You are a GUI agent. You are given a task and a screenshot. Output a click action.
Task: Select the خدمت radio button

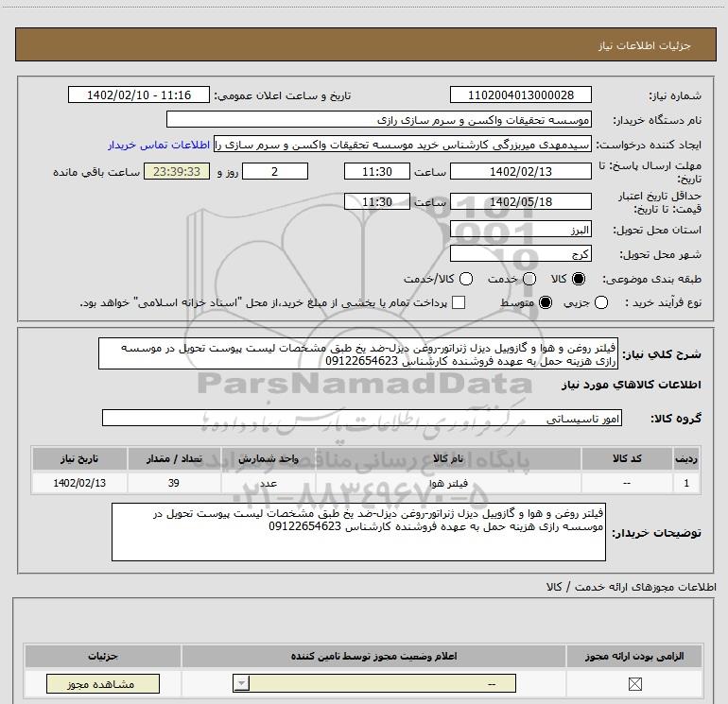(x=529, y=279)
